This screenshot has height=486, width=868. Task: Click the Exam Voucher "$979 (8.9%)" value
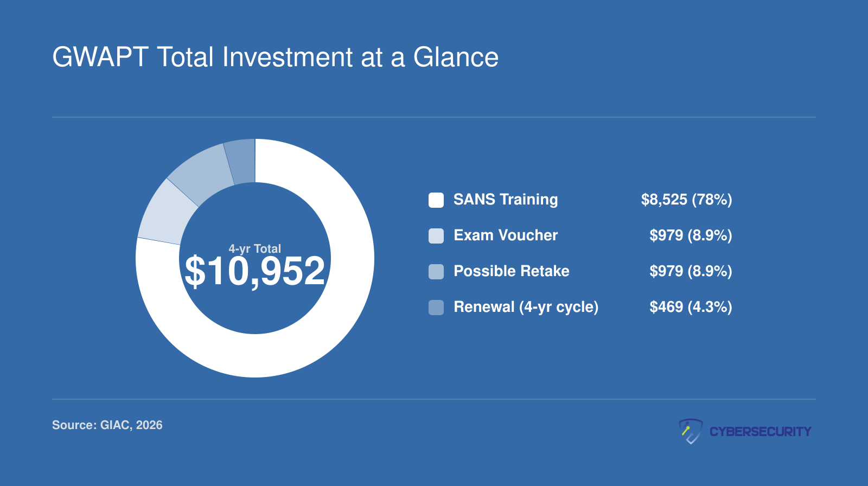click(x=691, y=235)
